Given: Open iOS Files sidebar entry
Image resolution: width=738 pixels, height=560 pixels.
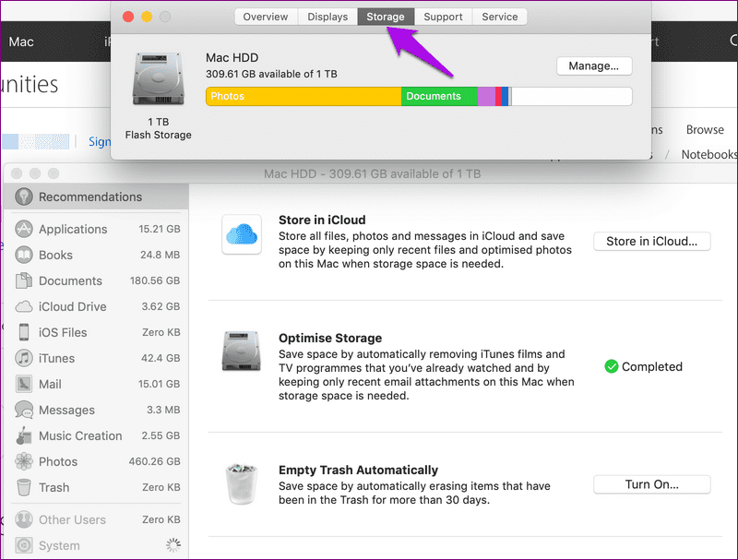Looking at the screenshot, I should [96, 332].
